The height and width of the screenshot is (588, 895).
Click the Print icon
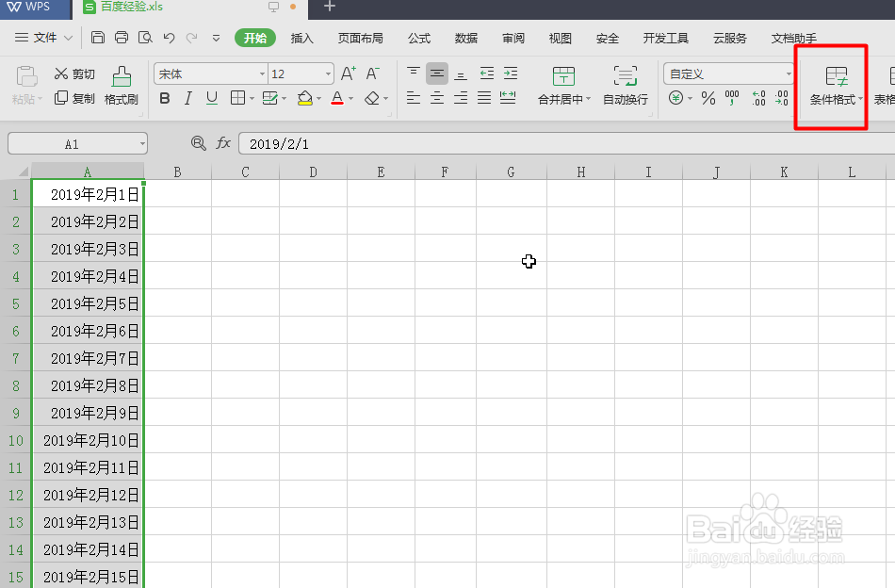[122, 38]
